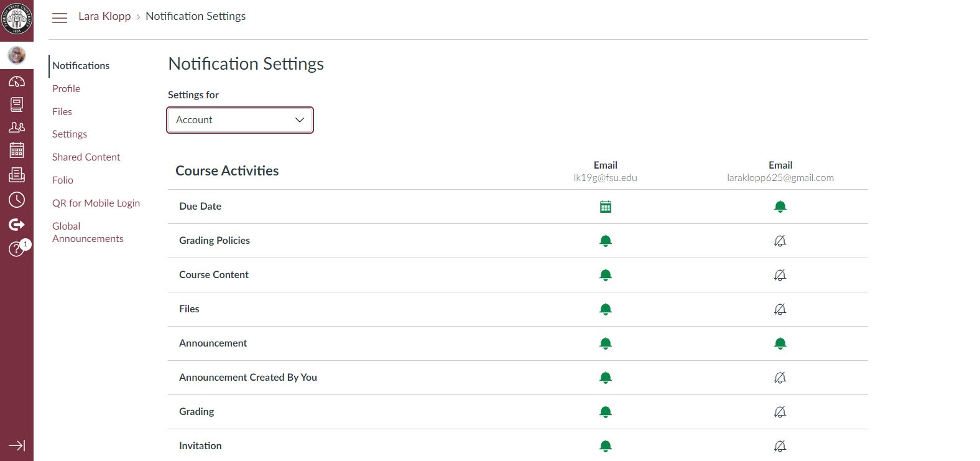This screenshot has height=461, width=980.
Task: Enable the Course Content gmail notification
Action: click(780, 275)
